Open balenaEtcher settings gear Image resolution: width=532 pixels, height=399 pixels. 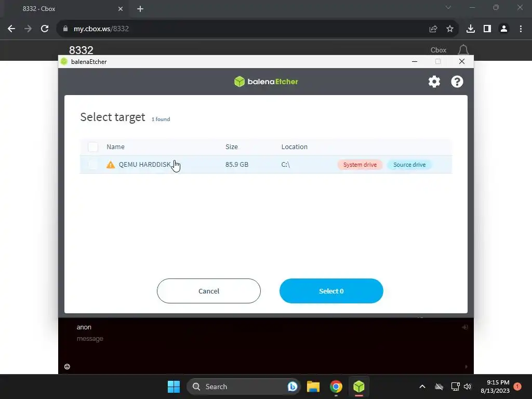click(434, 82)
